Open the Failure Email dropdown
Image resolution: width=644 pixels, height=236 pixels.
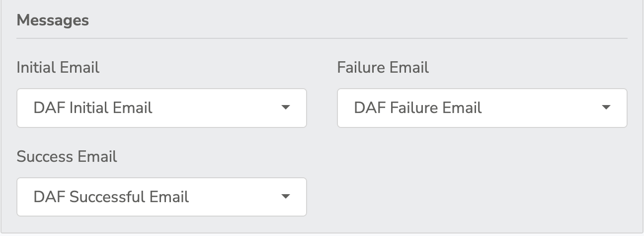pyautogui.click(x=482, y=108)
